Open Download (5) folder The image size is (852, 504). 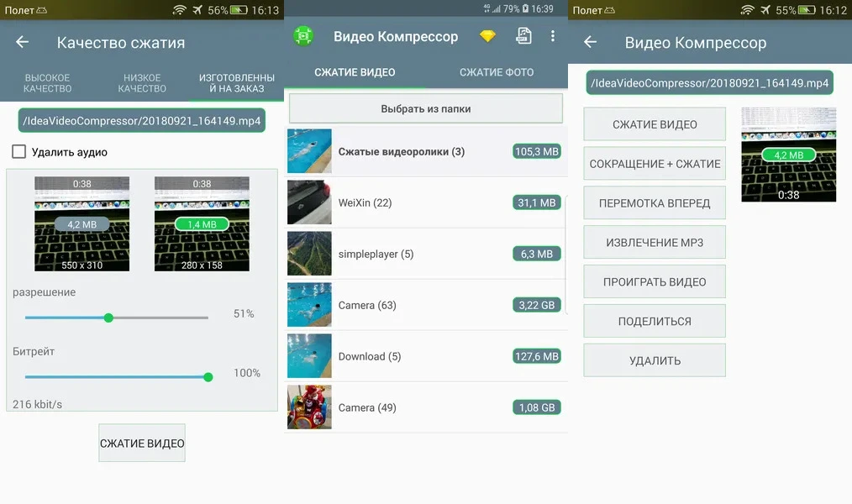[x=425, y=356]
